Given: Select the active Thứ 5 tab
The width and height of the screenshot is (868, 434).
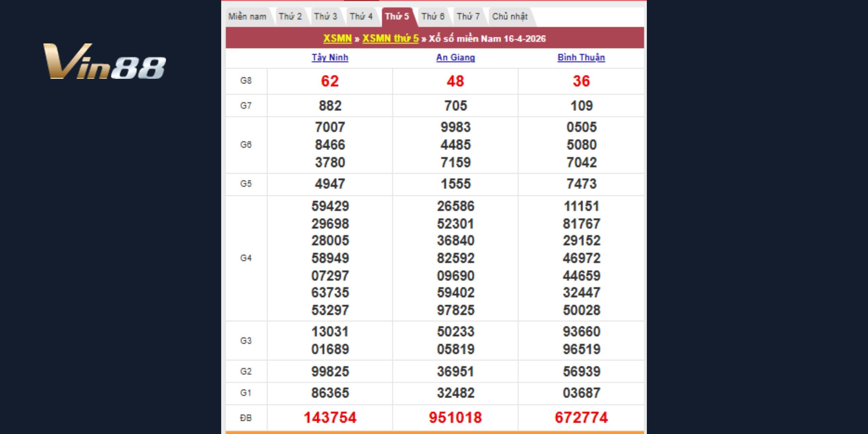Looking at the screenshot, I should [397, 17].
